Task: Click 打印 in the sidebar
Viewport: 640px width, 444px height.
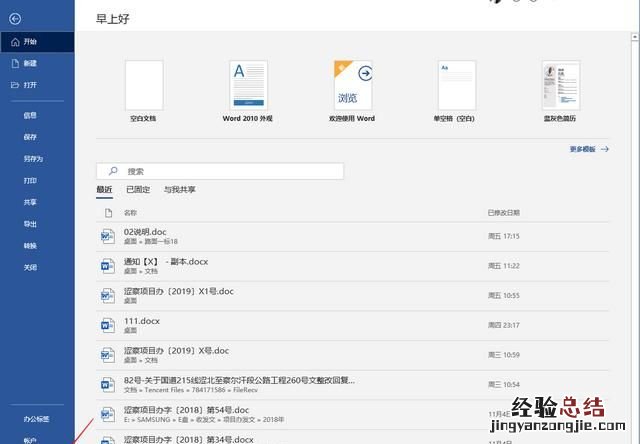Action: 30,180
